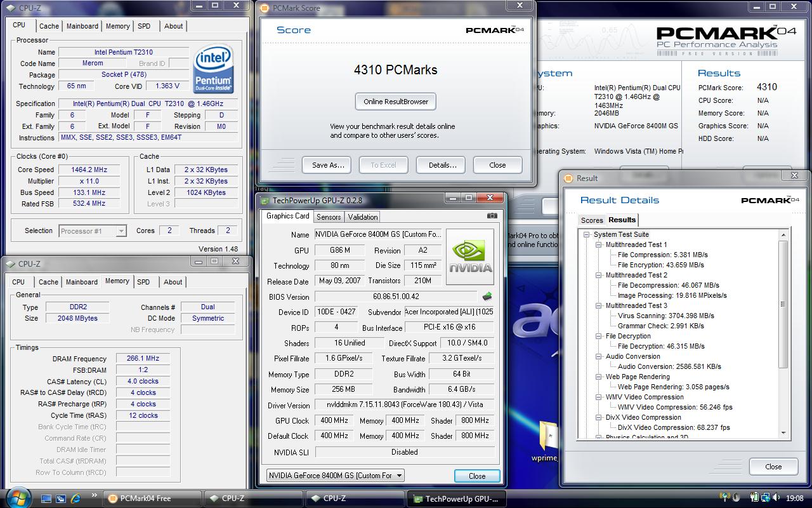
Task: Click the GPU-Z camera screenshot icon
Action: pos(492,216)
